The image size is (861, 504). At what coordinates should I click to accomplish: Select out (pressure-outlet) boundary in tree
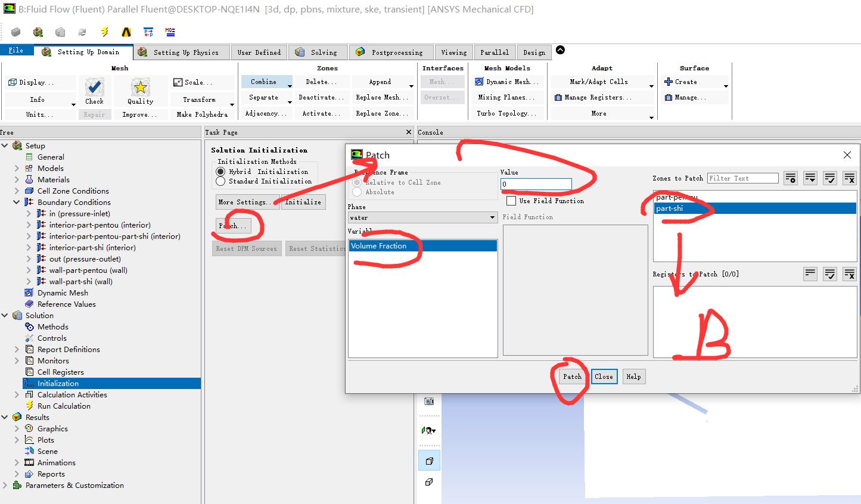tap(85, 259)
